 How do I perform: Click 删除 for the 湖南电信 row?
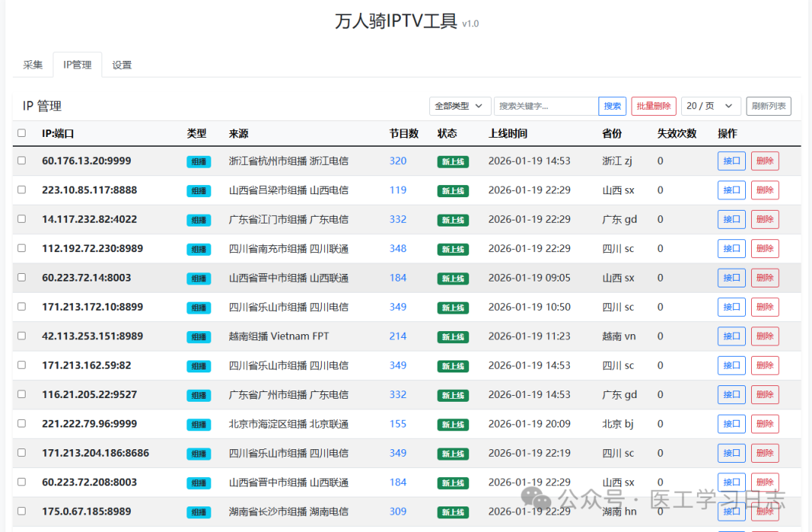[765, 511]
